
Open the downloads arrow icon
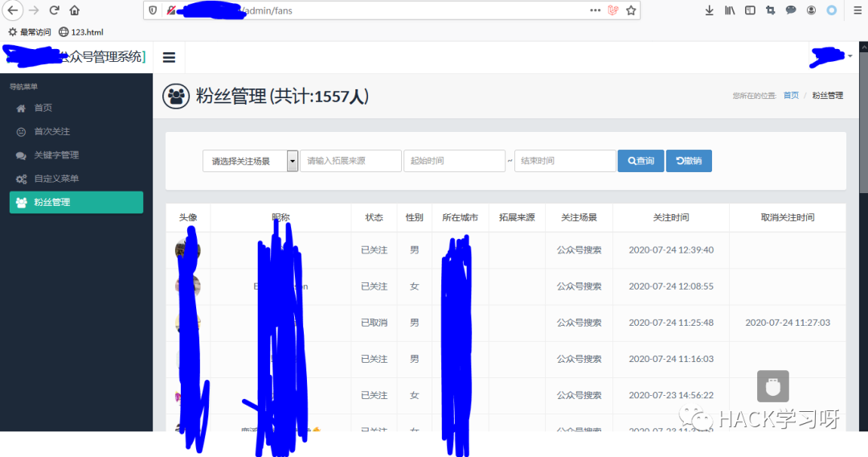(709, 10)
